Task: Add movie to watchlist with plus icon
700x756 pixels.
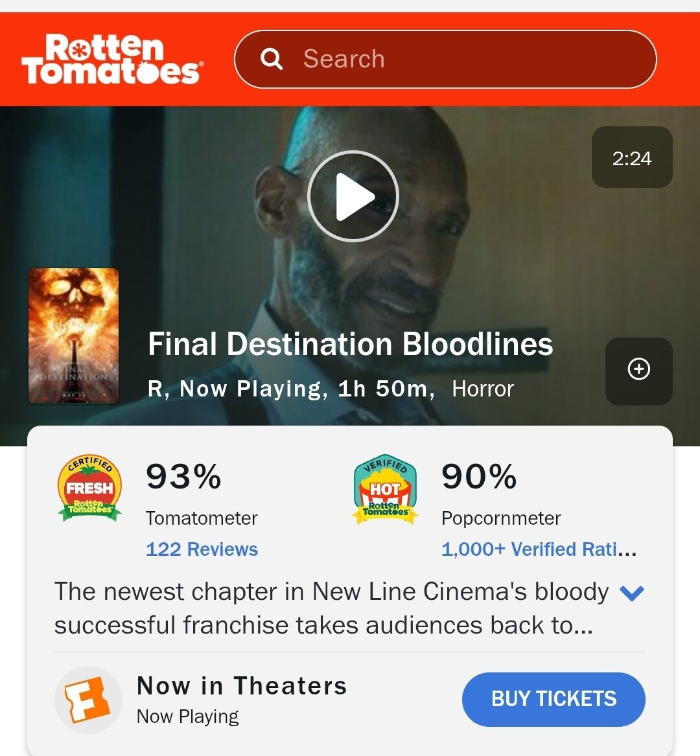Action: click(638, 371)
